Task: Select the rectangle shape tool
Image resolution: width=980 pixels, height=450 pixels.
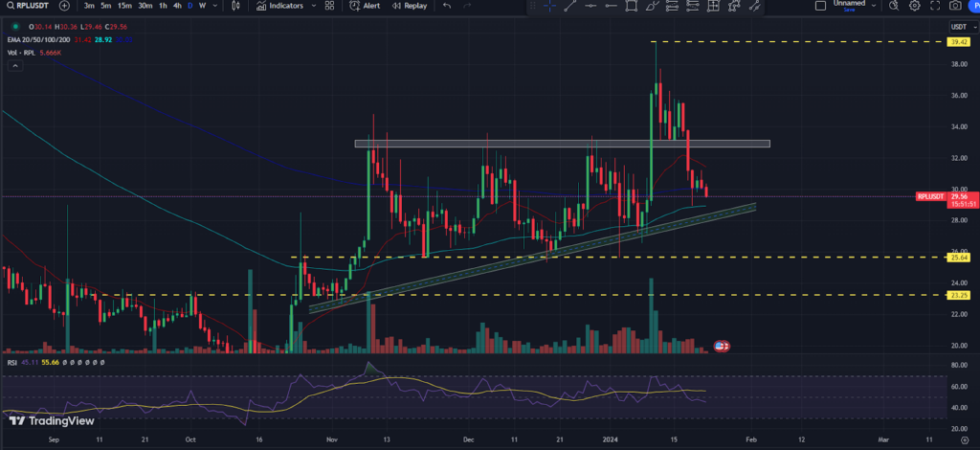Action: click(x=632, y=6)
